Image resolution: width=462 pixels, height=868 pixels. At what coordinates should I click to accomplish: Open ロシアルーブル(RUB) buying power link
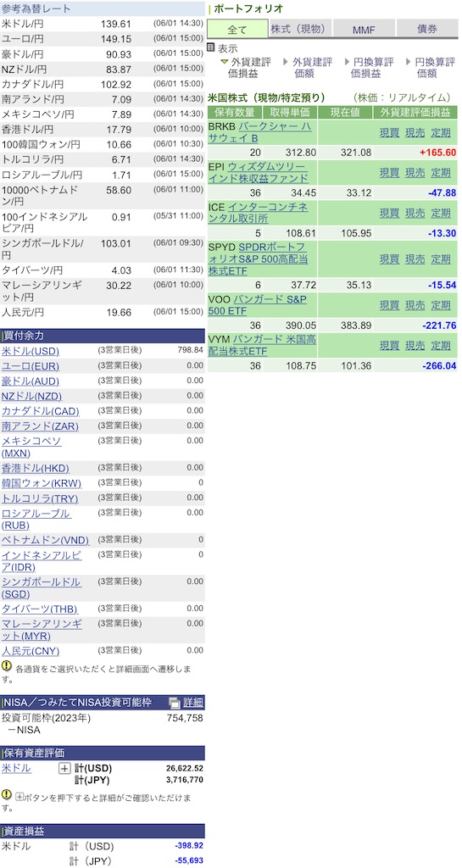36,519
